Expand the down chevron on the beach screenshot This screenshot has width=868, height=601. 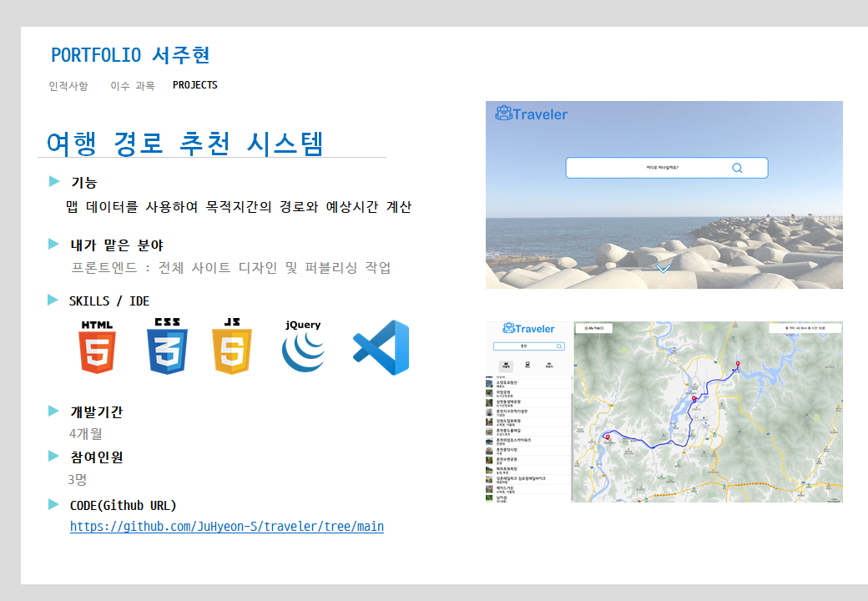pyautogui.click(x=664, y=269)
